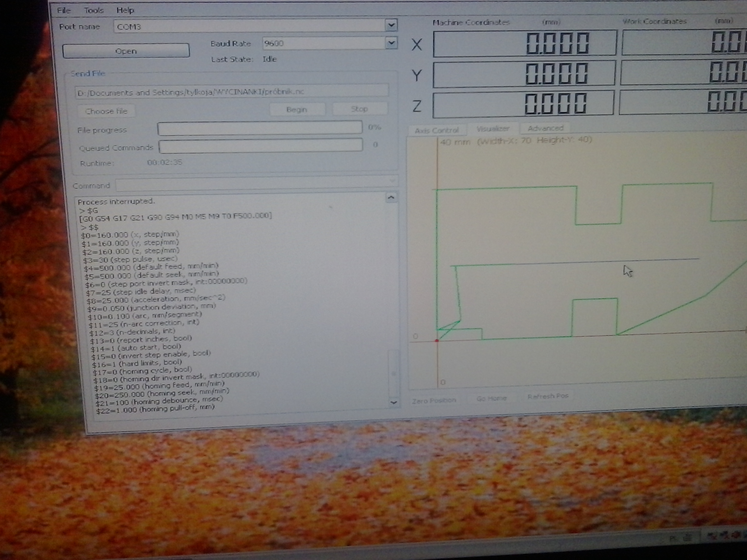Viewport: 747px width, 560px height.
Task: Switch to the Axis Control tab
Action: (x=437, y=131)
